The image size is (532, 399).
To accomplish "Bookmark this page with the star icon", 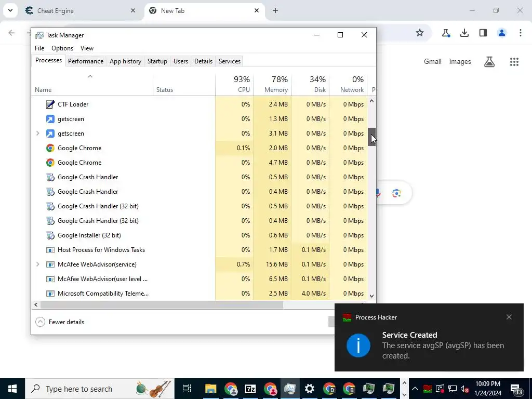I will [x=420, y=33].
